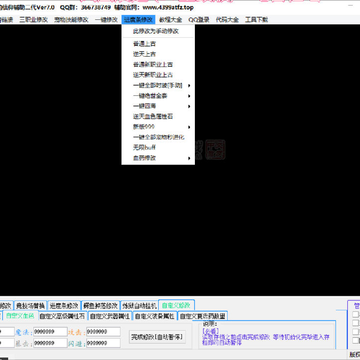This screenshot has height=360, width=360.
Task: Click the input field left of 闪避 label
Action: point(50,343)
